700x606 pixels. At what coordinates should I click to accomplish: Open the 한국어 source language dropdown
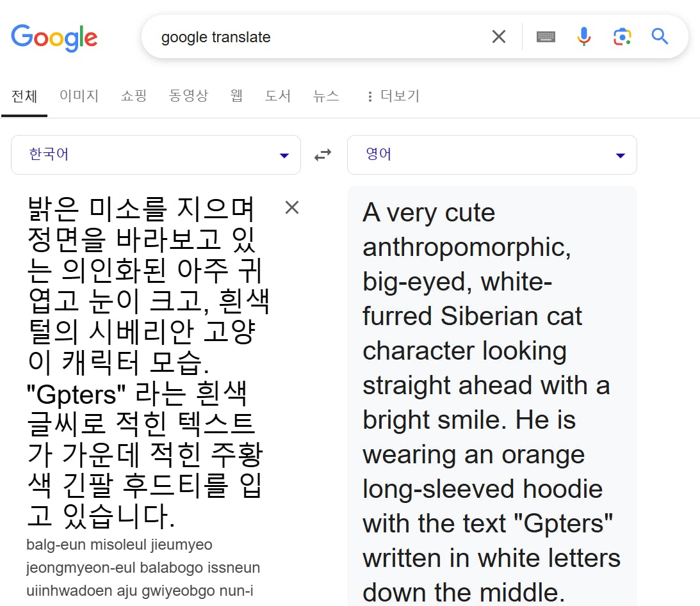pyautogui.click(x=156, y=155)
